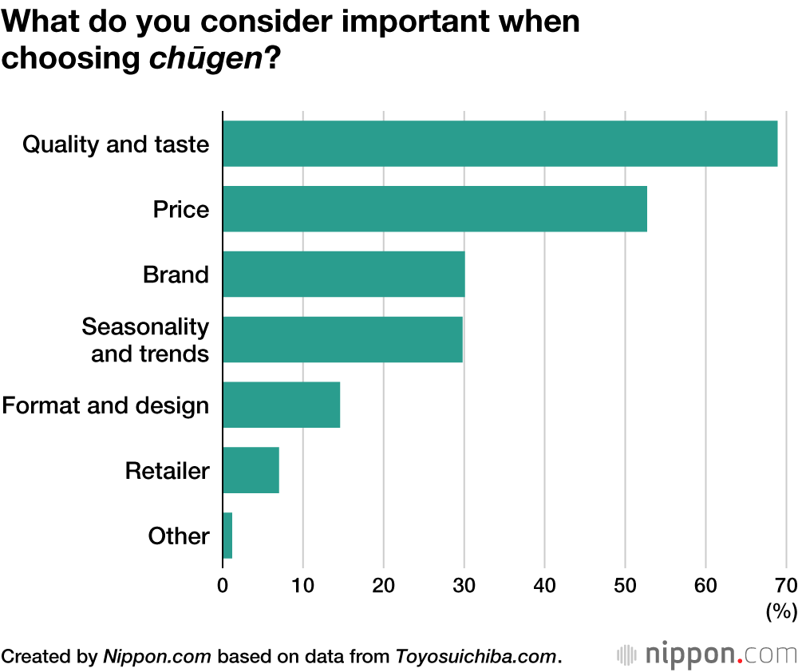The image size is (798, 672).
Task: Select the Seasonality and trends bar
Action: tap(342, 340)
